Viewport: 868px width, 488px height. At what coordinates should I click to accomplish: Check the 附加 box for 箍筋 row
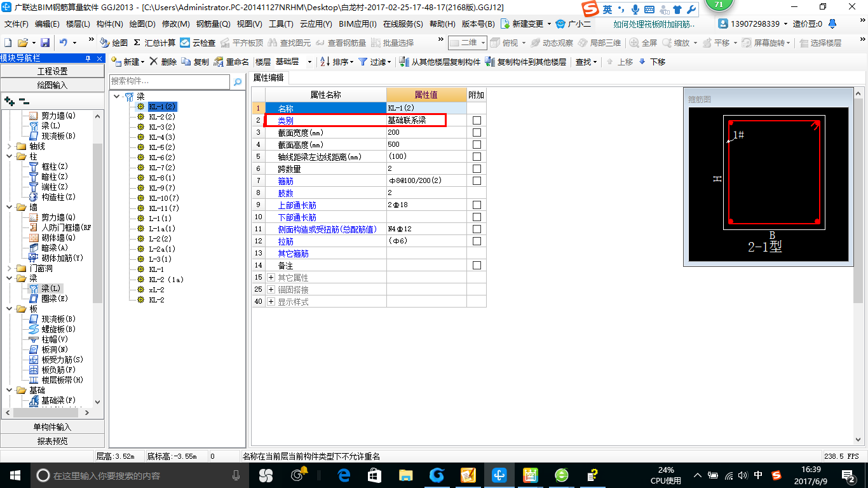tap(477, 180)
